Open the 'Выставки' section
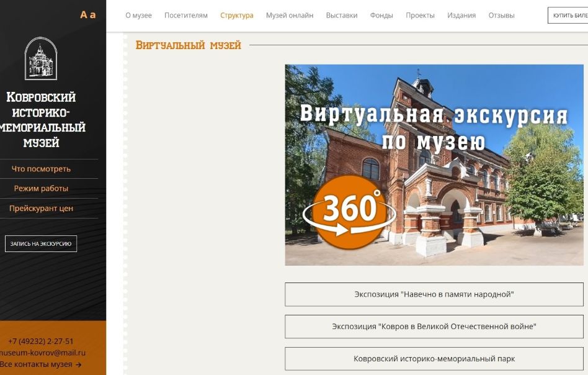 [342, 16]
